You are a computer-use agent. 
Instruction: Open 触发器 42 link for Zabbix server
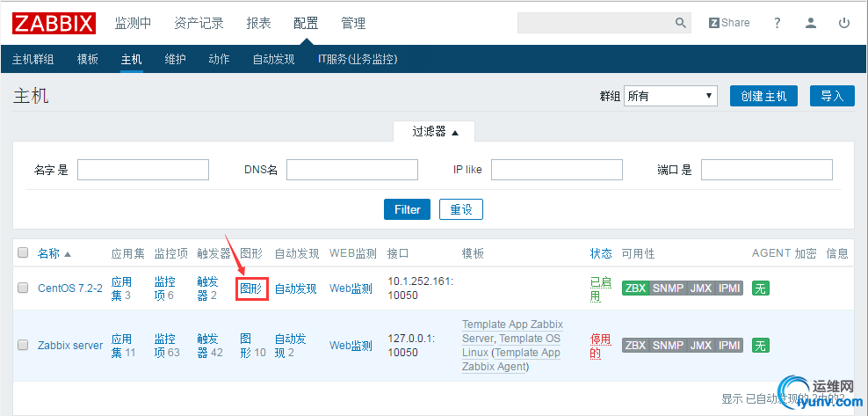pyautogui.click(x=210, y=346)
